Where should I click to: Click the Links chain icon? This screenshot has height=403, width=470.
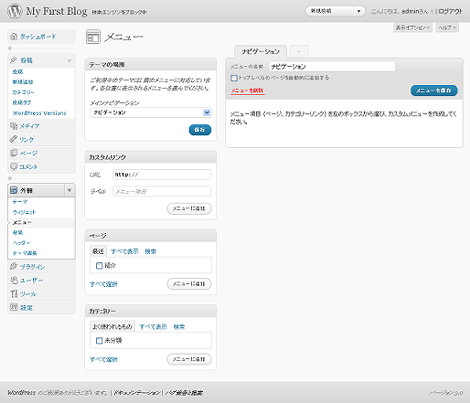point(14,139)
